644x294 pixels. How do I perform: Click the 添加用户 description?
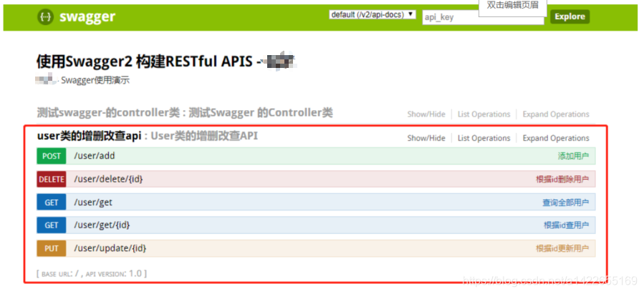(x=573, y=156)
